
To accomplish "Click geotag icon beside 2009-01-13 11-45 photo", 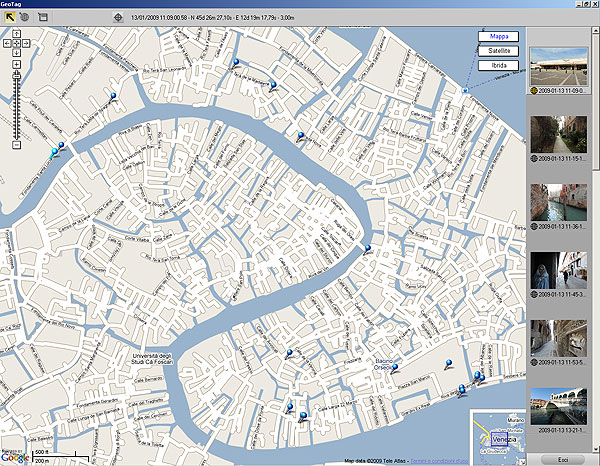I will (x=534, y=295).
